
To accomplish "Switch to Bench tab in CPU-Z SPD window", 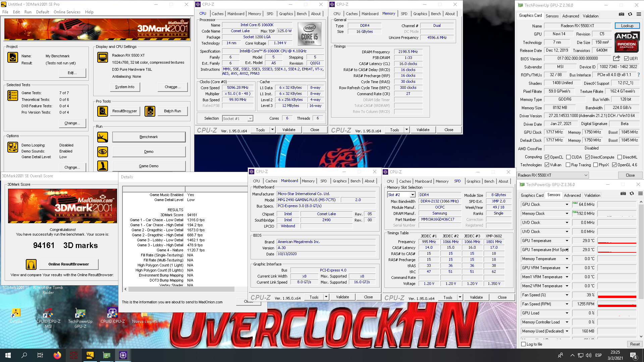I will [489, 181].
